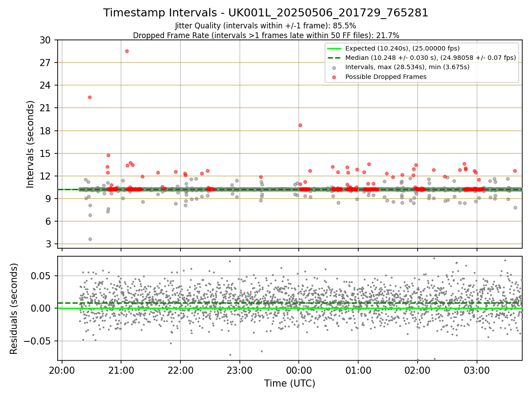
Task: Click the "Time (UTC)" x-axis label
Action: point(289,383)
